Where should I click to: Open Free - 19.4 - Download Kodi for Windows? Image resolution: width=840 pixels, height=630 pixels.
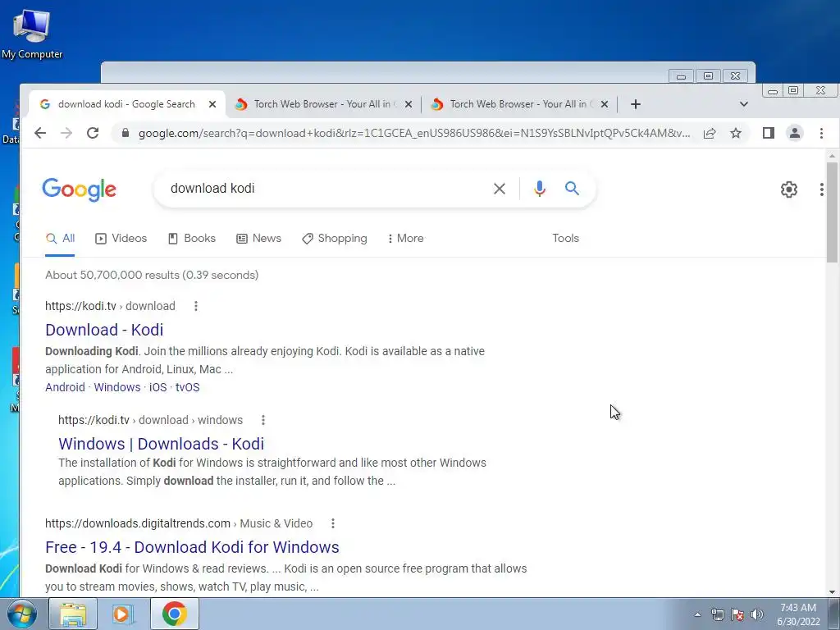[192, 547]
